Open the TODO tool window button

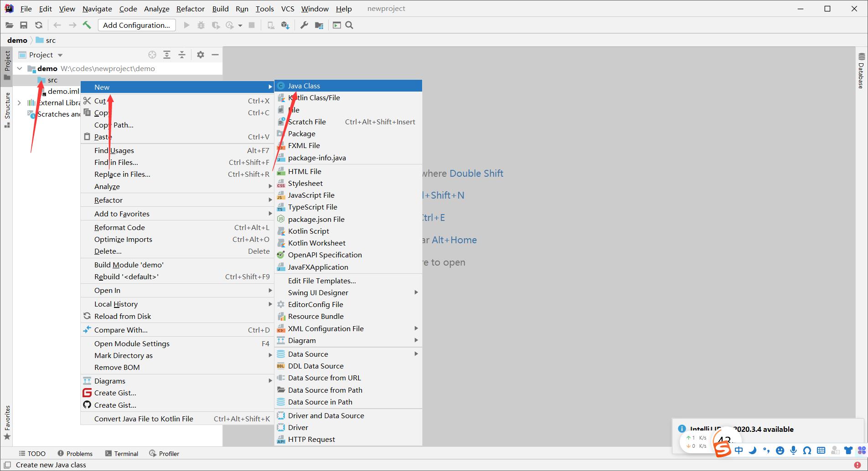pos(32,454)
